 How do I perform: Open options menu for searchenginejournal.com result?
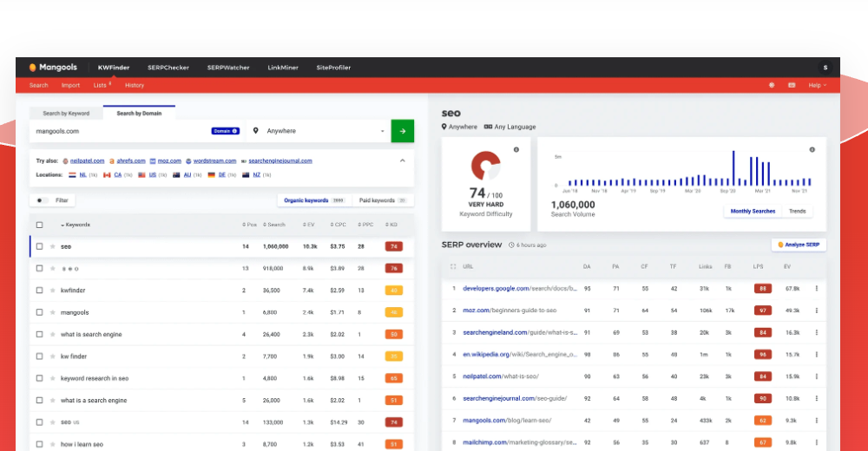pyautogui.click(x=817, y=398)
